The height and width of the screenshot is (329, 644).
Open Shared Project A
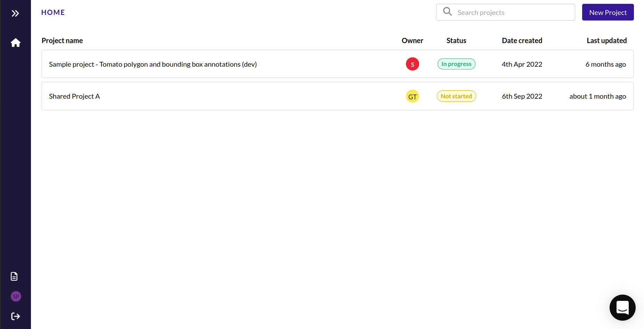point(337,96)
